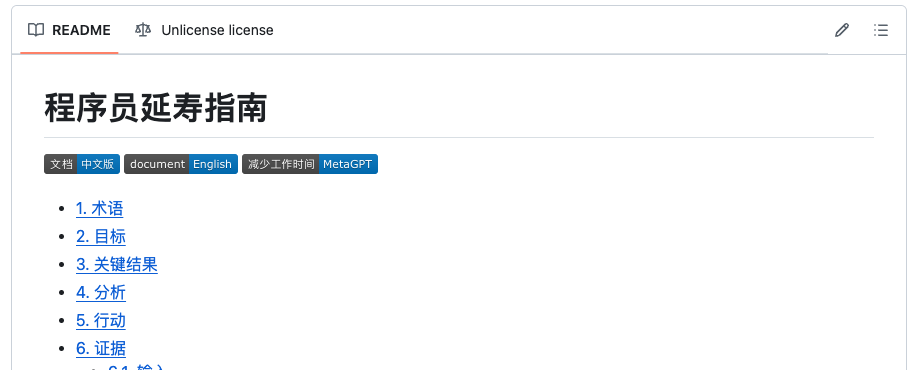Screen dimensions: 909x370
Task: Switch to the README tab
Action: point(69,30)
